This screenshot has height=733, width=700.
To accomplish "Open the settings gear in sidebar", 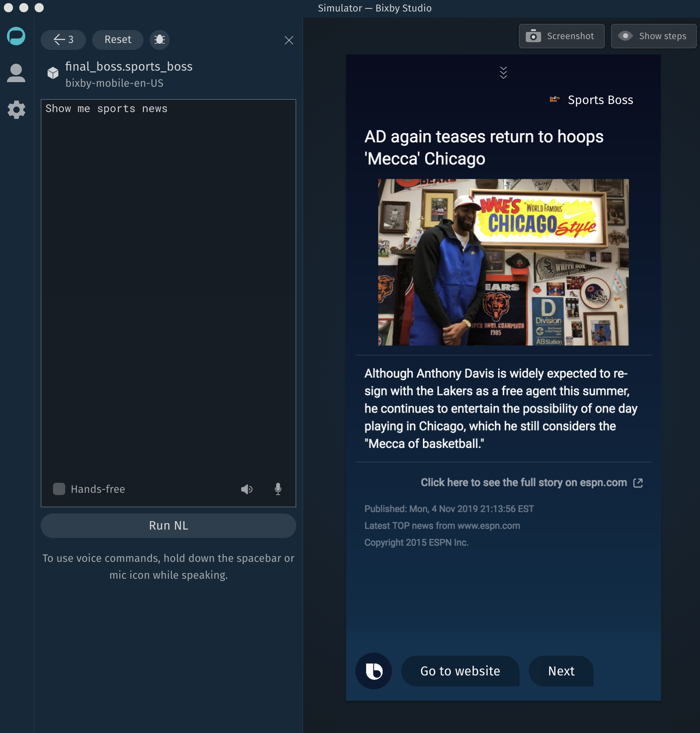I will [x=16, y=110].
